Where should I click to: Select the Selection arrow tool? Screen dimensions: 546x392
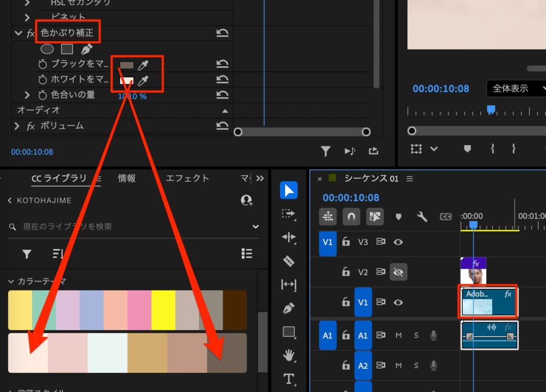288,190
